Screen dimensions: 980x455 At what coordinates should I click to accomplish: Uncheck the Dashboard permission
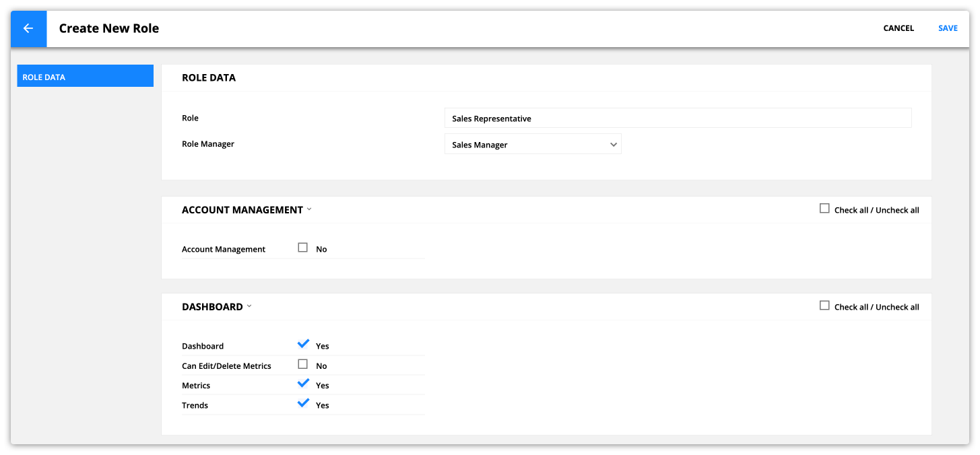point(303,344)
